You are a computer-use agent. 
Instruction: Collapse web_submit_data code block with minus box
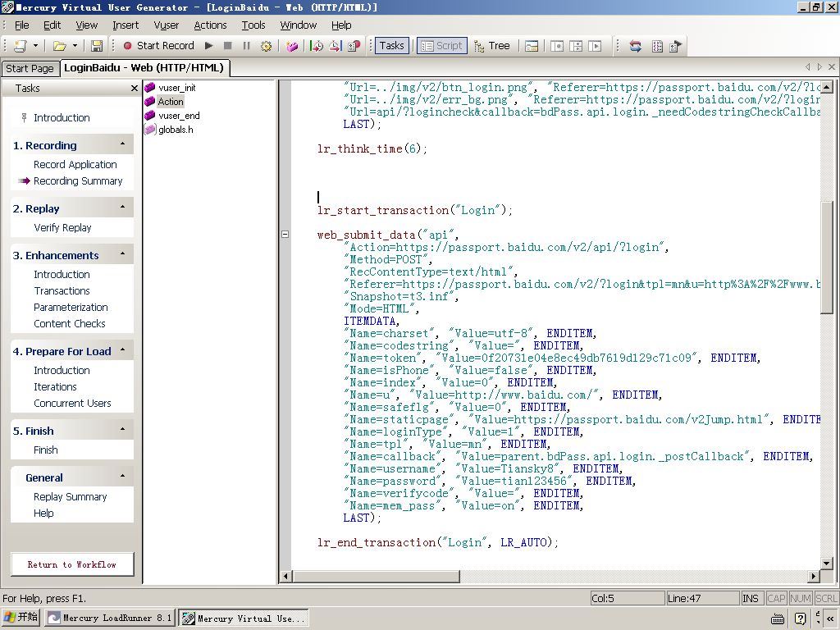[x=285, y=234]
